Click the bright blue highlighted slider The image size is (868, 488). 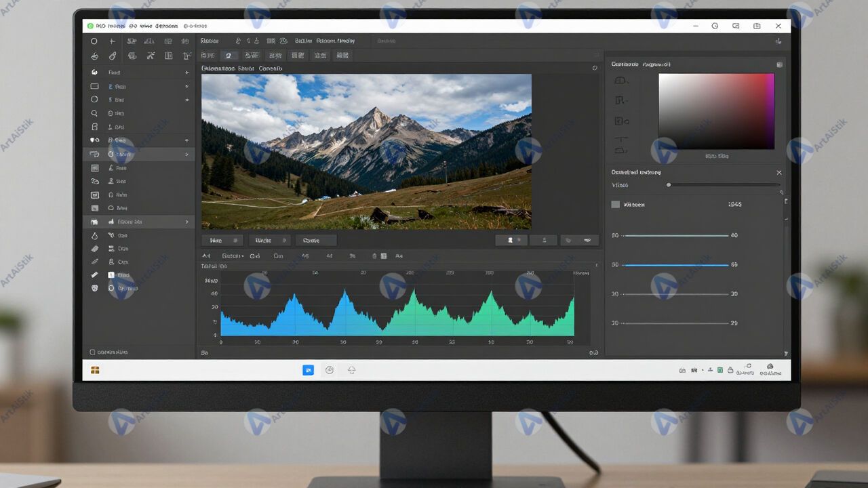click(x=675, y=265)
